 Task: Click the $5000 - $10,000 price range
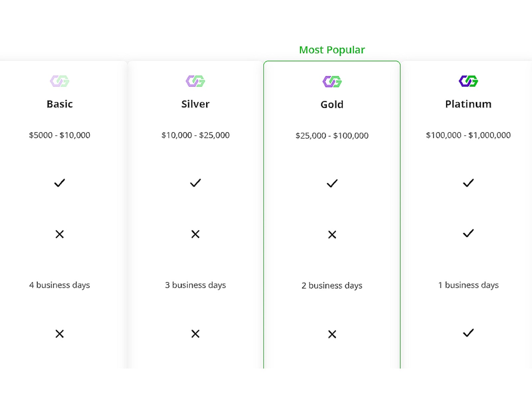pos(60,135)
